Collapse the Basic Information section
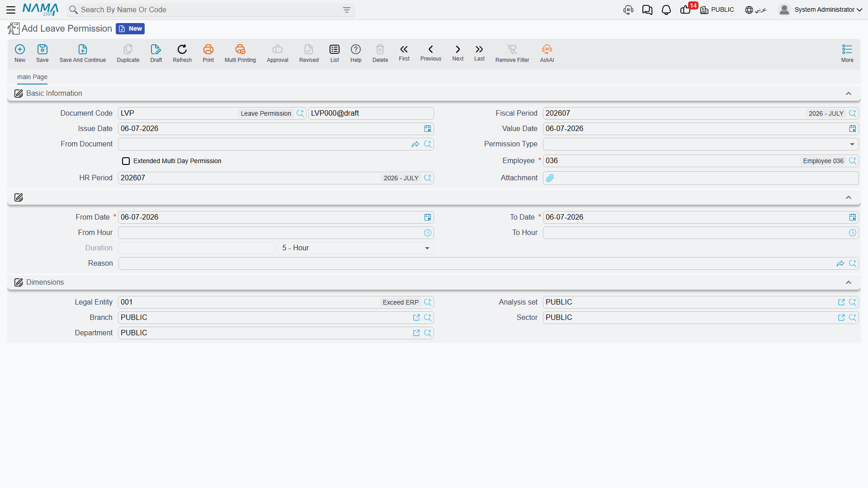 pyautogui.click(x=848, y=94)
